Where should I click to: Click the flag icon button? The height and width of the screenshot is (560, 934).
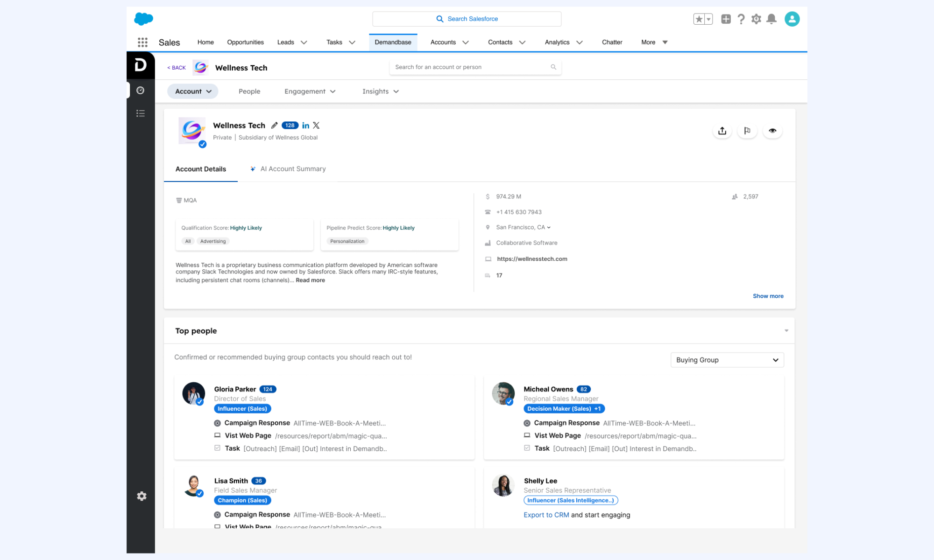click(747, 131)
